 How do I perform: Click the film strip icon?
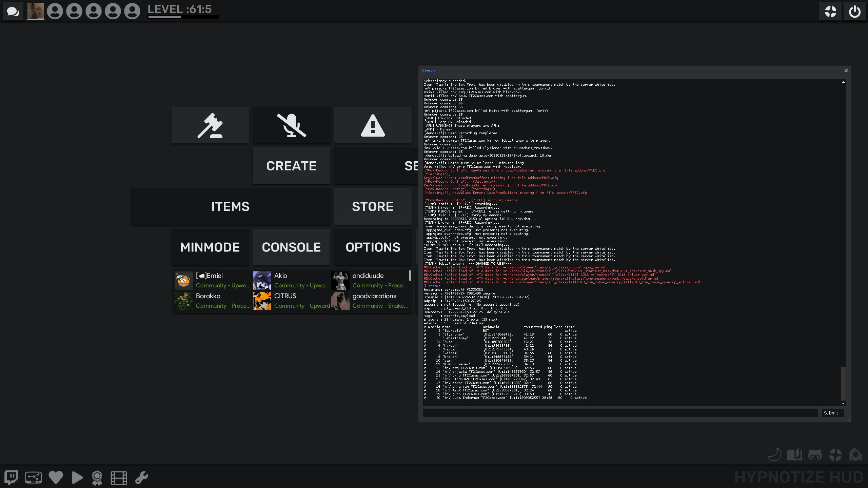coord(119,477)
